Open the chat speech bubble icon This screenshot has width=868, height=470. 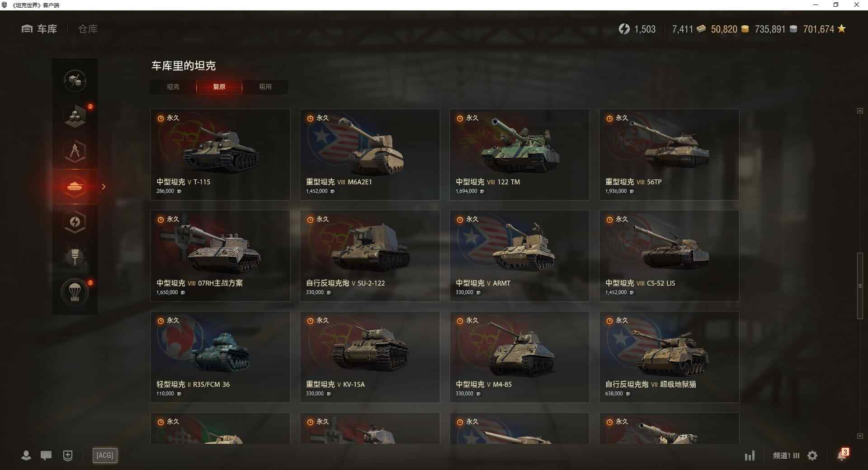click(46, 456)
